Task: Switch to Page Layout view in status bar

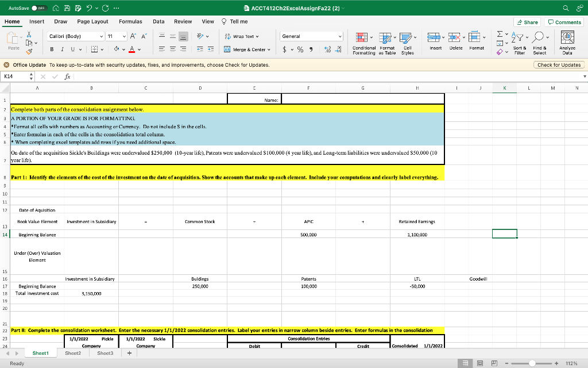Action: [479, 363]
